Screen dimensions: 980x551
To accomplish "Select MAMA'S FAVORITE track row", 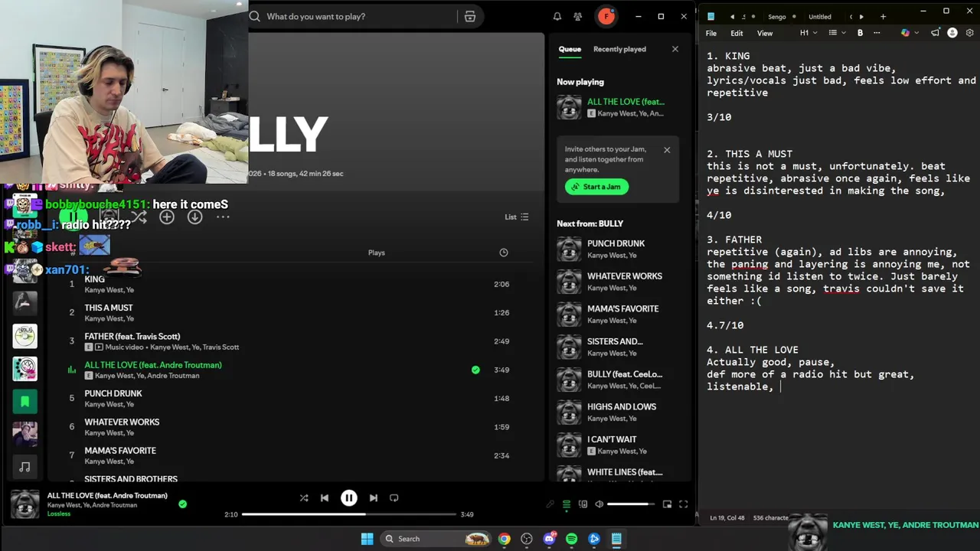I will (x=291, y=455).
